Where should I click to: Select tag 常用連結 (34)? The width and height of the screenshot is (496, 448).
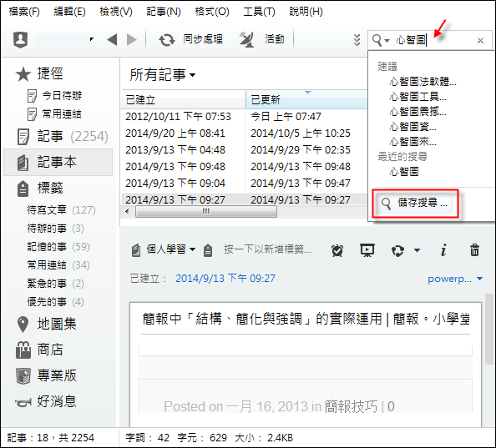click(58, 265)
